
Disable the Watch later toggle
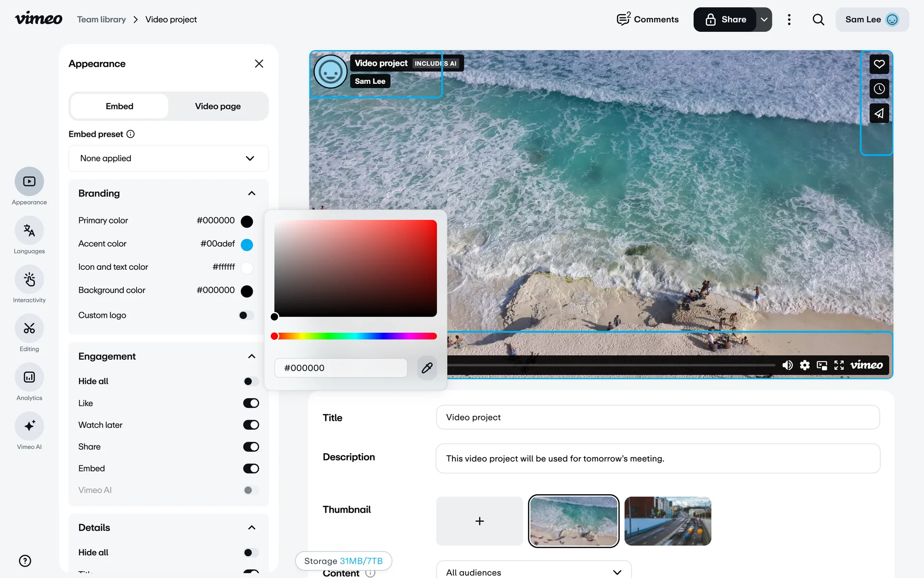pos(251,425)
